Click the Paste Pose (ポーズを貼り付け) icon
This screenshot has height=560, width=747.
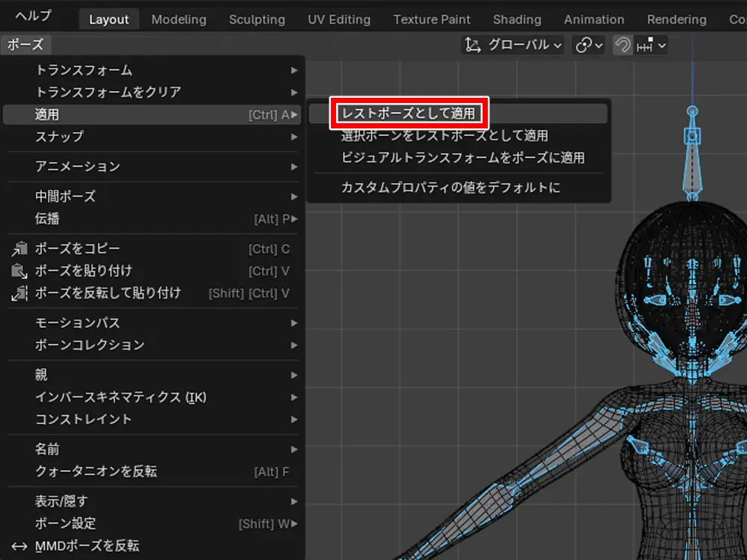click(19, 271)
